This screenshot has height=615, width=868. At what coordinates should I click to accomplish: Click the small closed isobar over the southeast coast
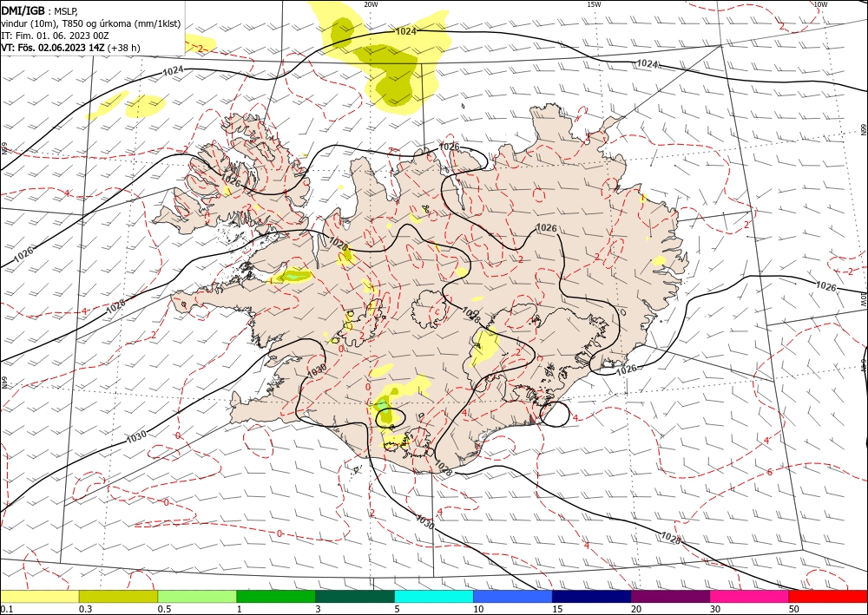555,414
